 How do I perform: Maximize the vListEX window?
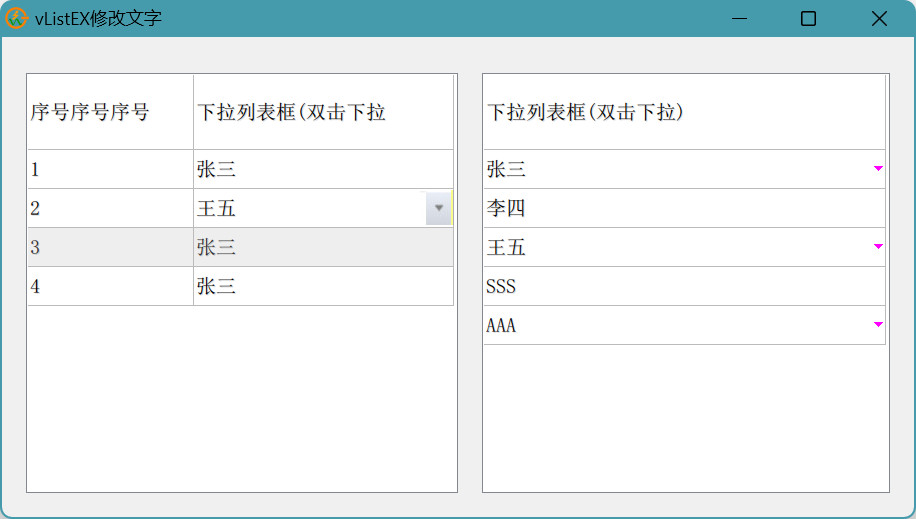[808, 19]
